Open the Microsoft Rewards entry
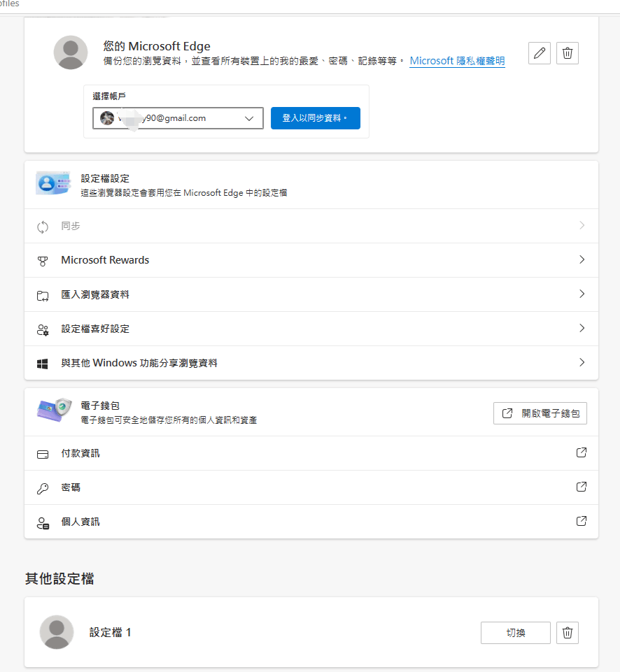Image resolution: width=620 pixels, height=672 pixels. (311, 260)
